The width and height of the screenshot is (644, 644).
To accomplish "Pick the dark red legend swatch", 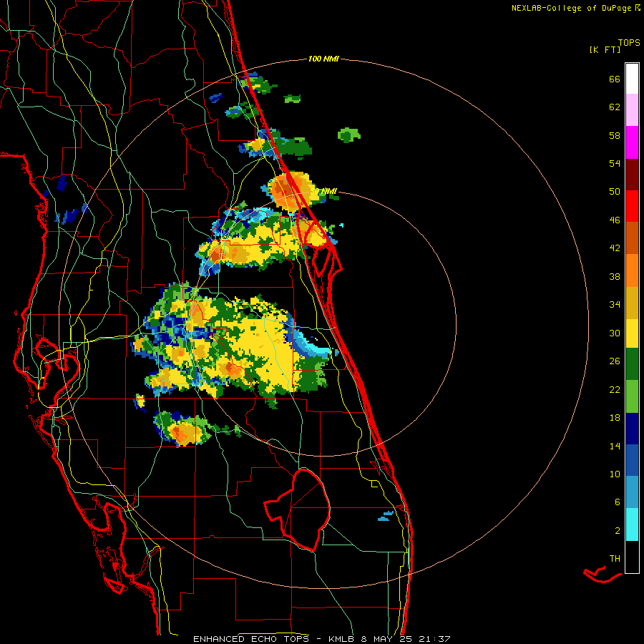I will pos(632,174).
